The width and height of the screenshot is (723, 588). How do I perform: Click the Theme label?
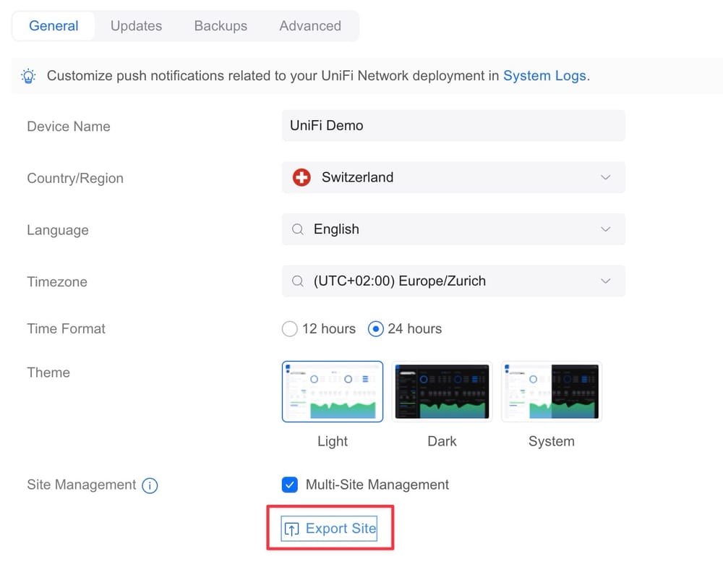click(x=48, y=372)
